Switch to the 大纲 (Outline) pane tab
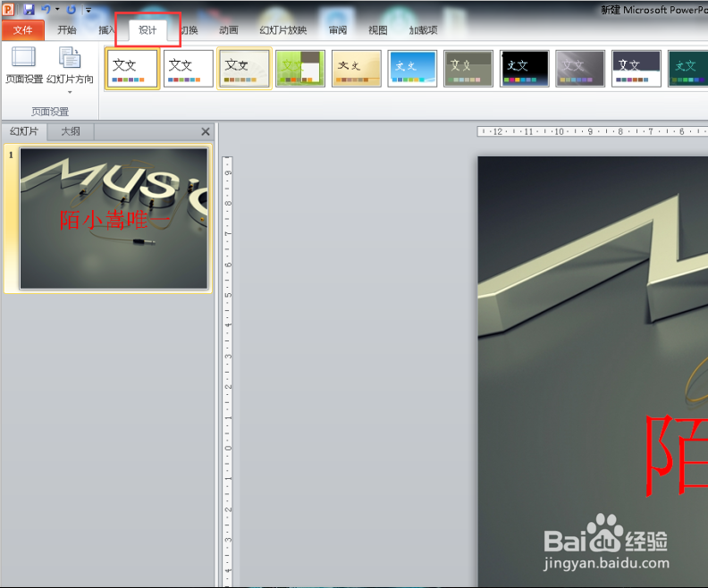 click(x=71, y=131)
